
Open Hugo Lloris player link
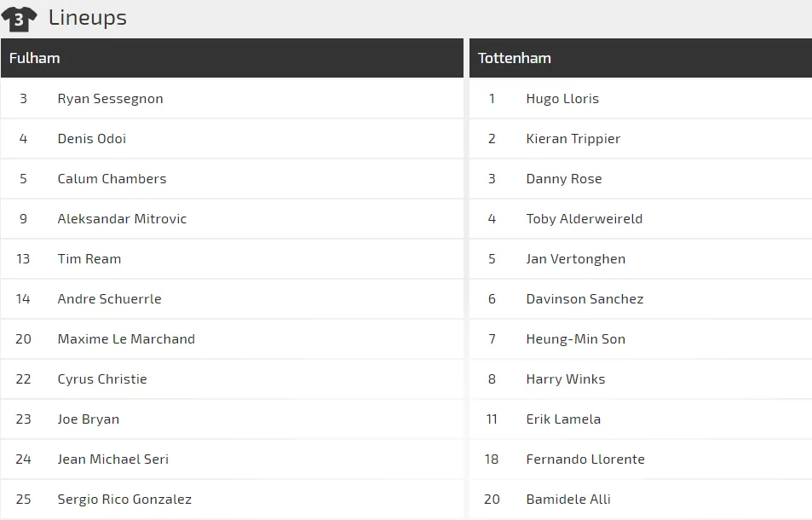pyautogui.click(x=562, y=99)
